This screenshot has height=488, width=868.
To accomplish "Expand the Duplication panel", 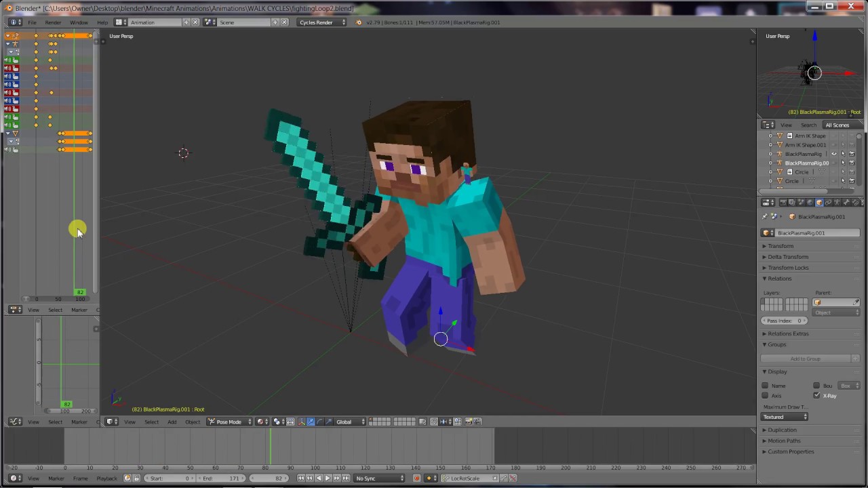I will click(x=782, y=430).
